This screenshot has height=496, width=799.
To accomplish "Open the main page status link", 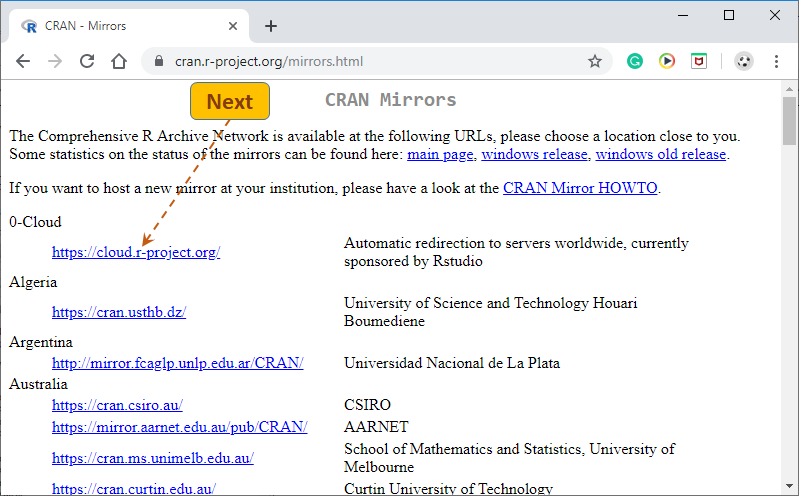I will pos(440,154).
